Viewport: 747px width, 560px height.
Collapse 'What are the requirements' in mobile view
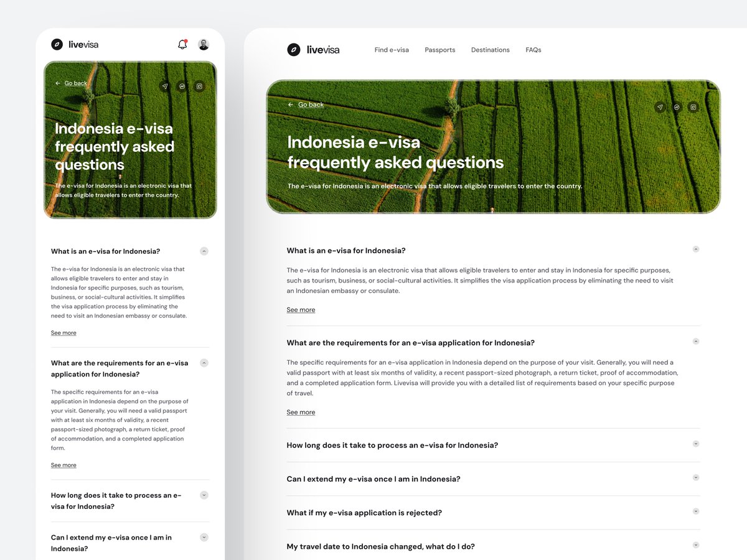(204, 363)
